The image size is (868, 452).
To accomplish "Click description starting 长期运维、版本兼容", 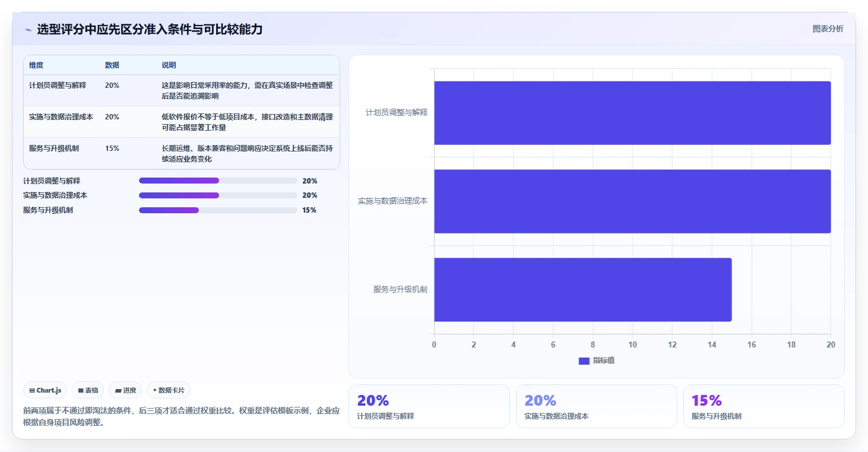I will [248, 154].
